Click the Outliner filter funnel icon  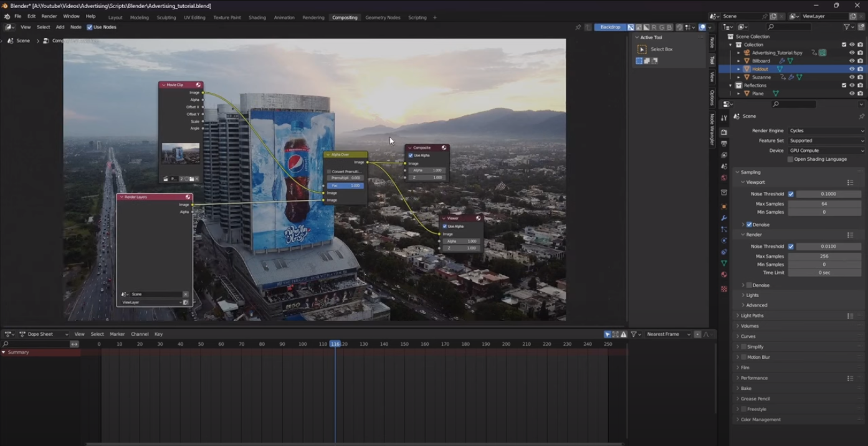point(847,27)
